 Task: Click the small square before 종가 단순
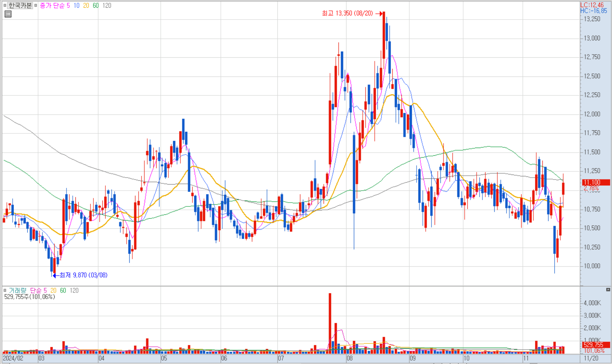point(36,5)
